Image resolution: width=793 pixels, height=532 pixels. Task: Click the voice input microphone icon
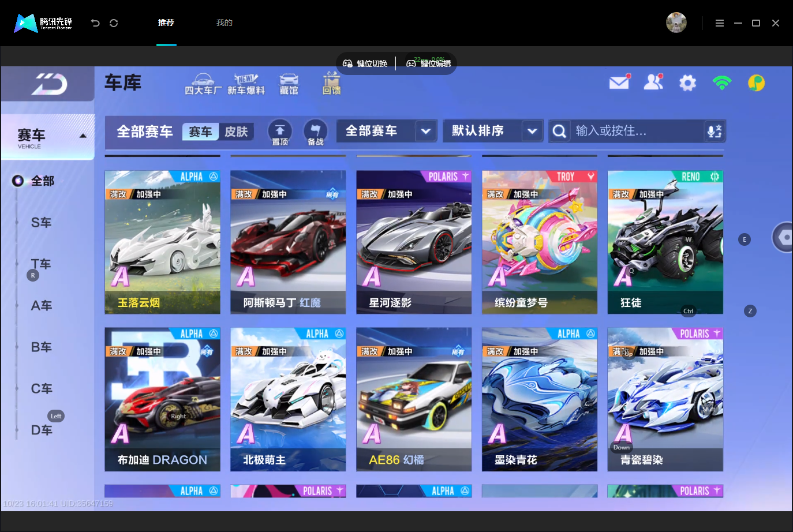(715, 132)
